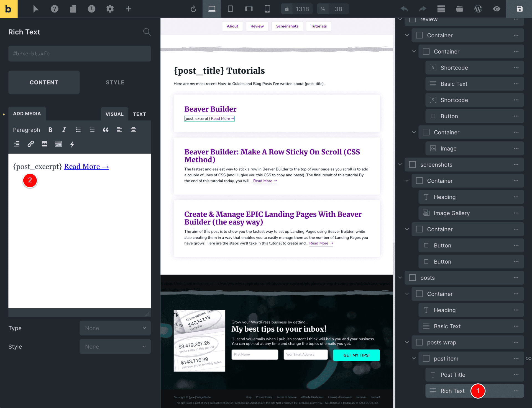This screenshot has height=408, width=532.
Task: Click the Bricks logo icon
Action: pos(9,9)
